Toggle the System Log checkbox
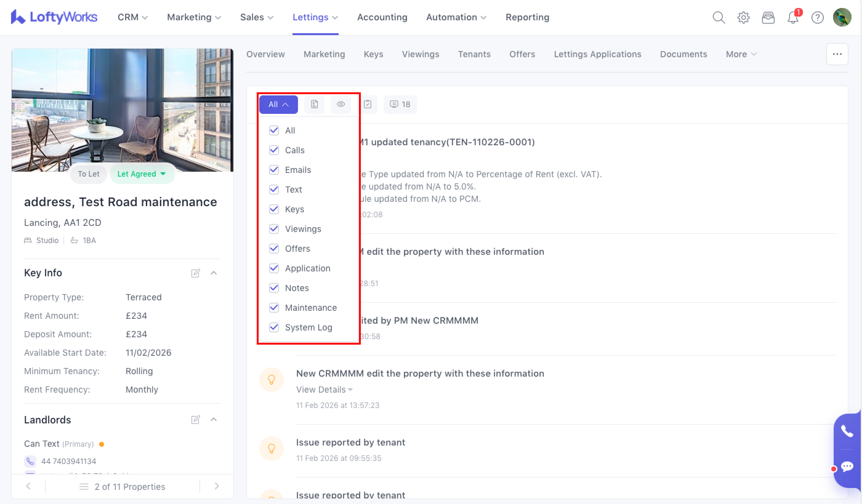 tap(274, 327)
